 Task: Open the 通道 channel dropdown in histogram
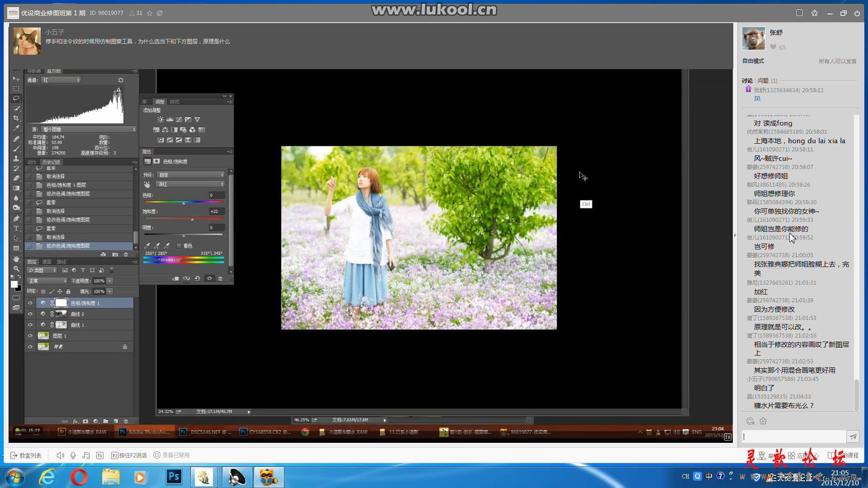click(61, 80)
